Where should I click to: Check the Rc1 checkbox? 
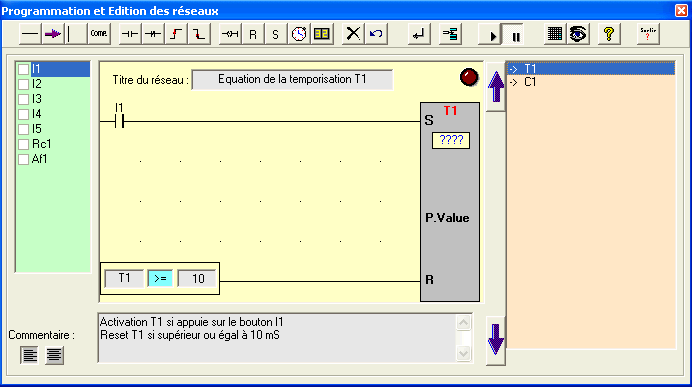(23, 144)
